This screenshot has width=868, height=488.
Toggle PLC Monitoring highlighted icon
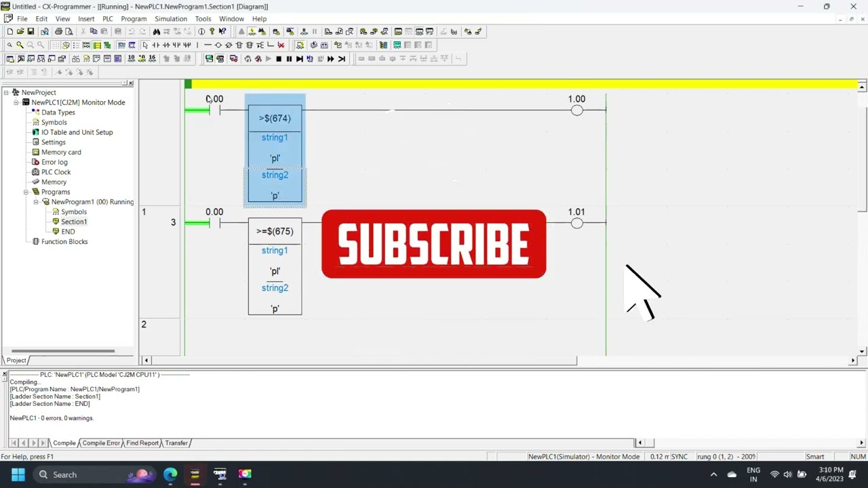[252, 31]
